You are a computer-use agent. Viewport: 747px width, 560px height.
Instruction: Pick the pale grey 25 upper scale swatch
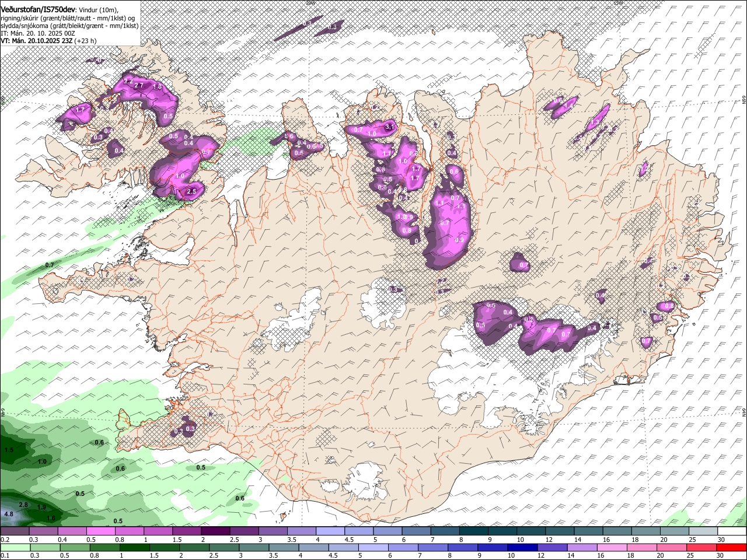pos(703,531)
